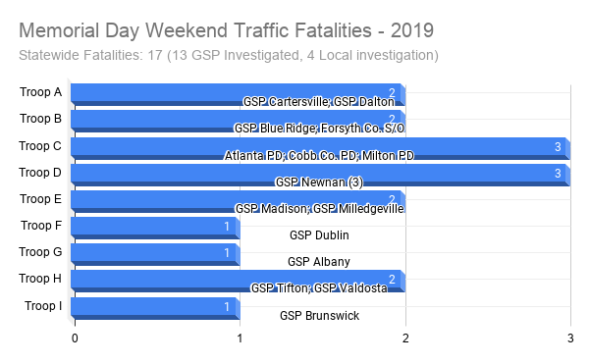589x364 pixels.
Task: Select the Troop D bar
Action: point(321,175)
